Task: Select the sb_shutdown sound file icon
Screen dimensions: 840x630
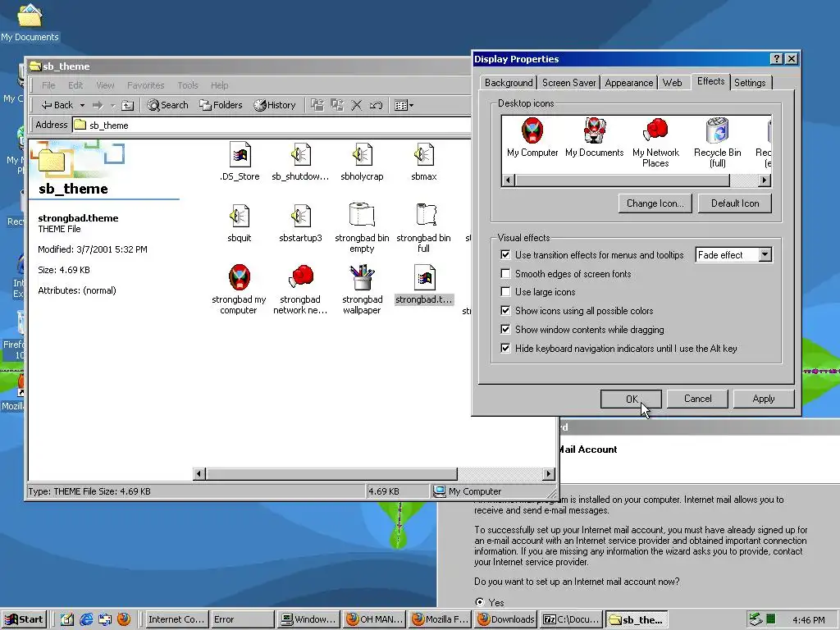Action: pyautogui.click(x=300, y=156)
